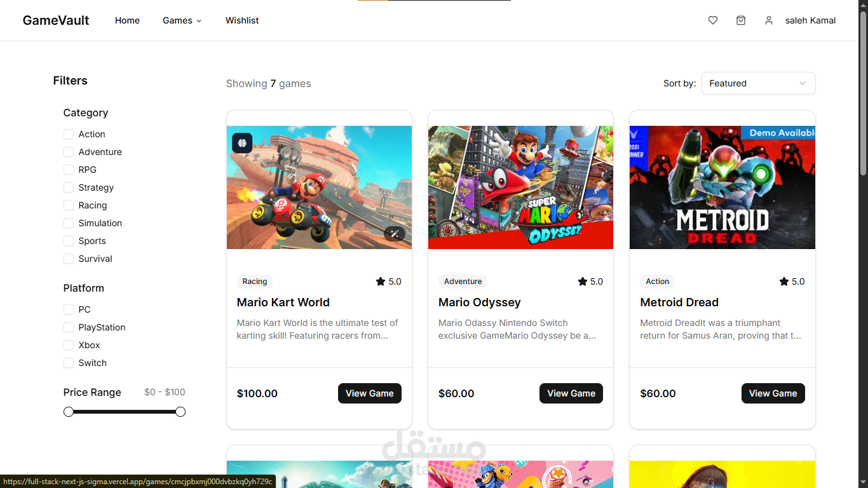Screen dimensions: 868x488
Task: Enable the Simulation category filter
Action: (x=69, y=223)
